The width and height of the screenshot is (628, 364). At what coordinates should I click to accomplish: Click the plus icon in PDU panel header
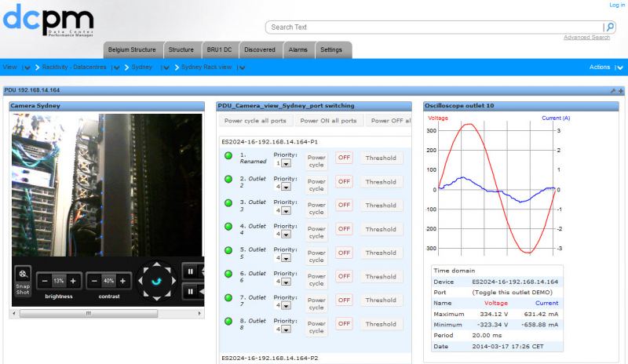tap(621, 91)
